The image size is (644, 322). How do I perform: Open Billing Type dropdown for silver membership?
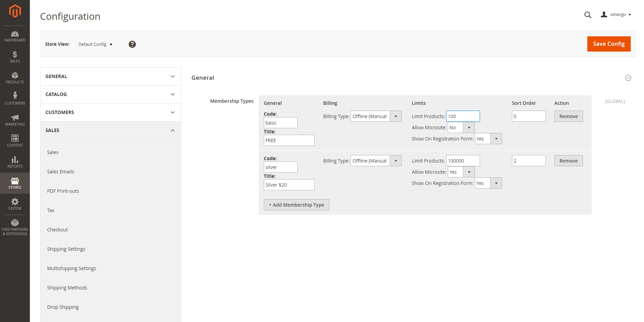[x=376, y=161]
